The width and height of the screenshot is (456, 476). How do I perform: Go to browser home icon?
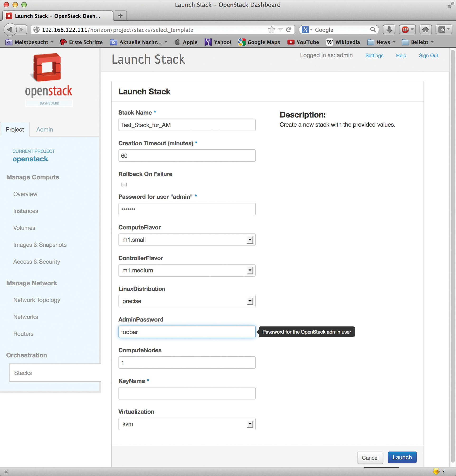point(425,30)
